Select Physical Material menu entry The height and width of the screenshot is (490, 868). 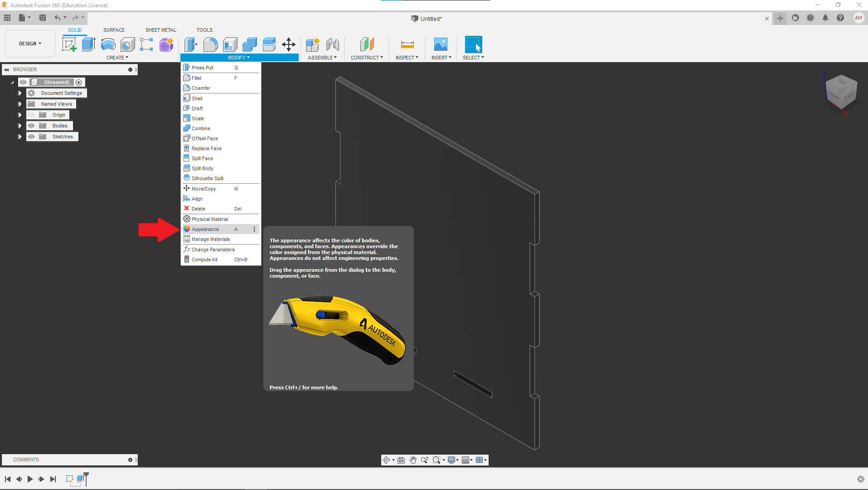[210, 219]
